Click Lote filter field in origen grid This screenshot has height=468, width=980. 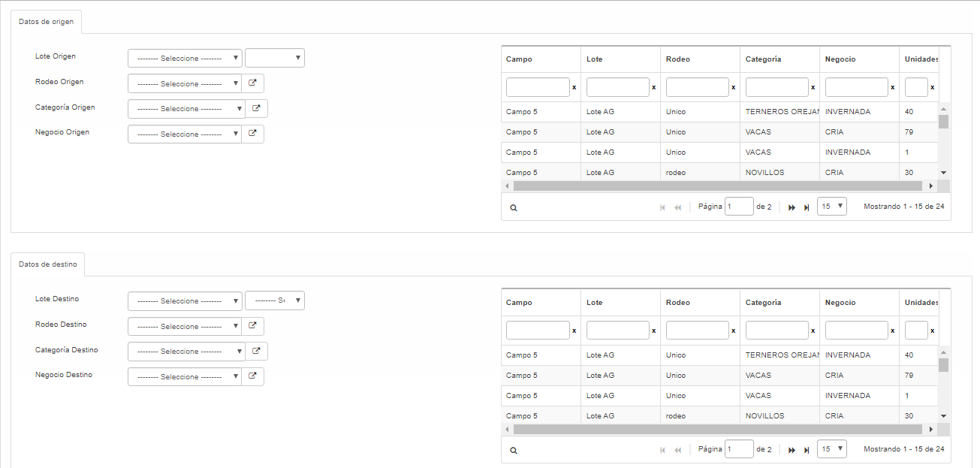[617, 87]
